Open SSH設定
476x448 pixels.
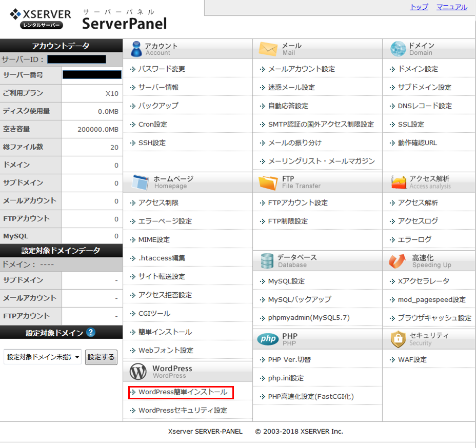(x=152, y=142)
